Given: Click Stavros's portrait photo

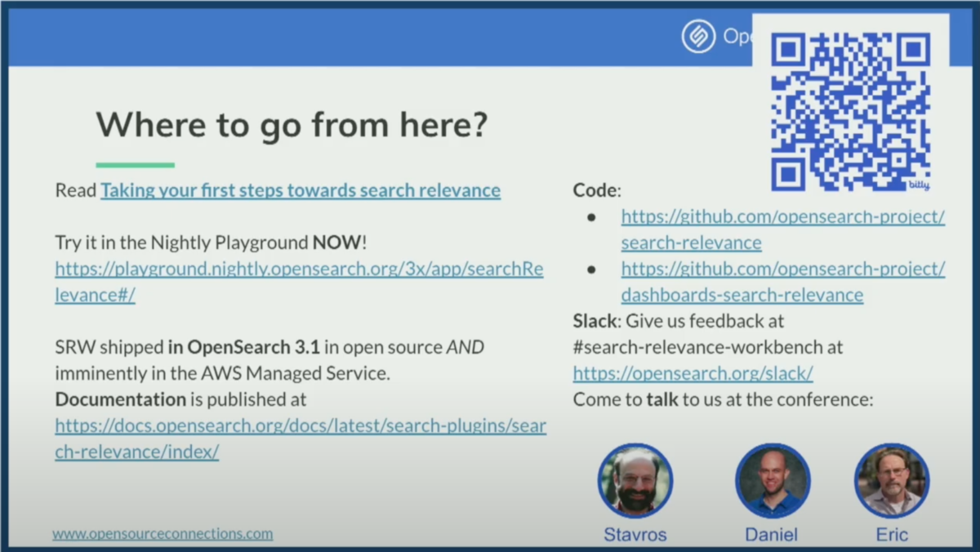Looking at the screenshot, I should point(635,481).
